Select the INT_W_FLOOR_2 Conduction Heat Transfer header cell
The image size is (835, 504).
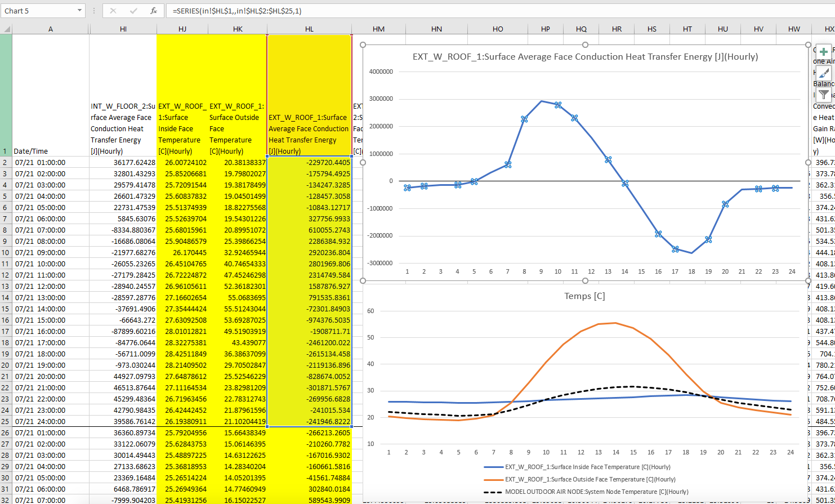click(123, 95)
